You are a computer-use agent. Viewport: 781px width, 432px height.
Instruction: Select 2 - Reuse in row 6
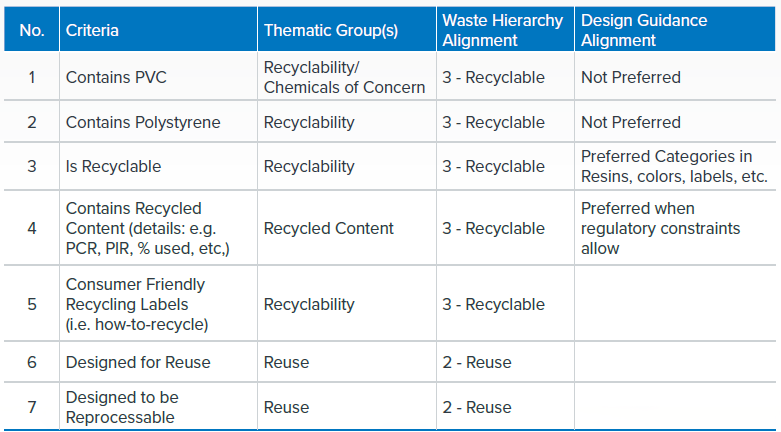click(x=477, y=362)
